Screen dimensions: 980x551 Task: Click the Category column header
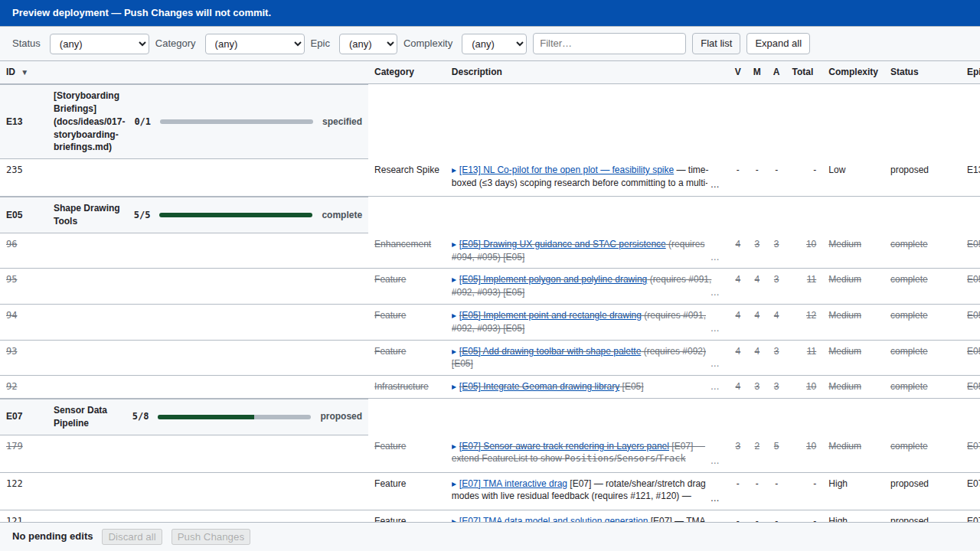pyautogui.click(x=394, y=72)
